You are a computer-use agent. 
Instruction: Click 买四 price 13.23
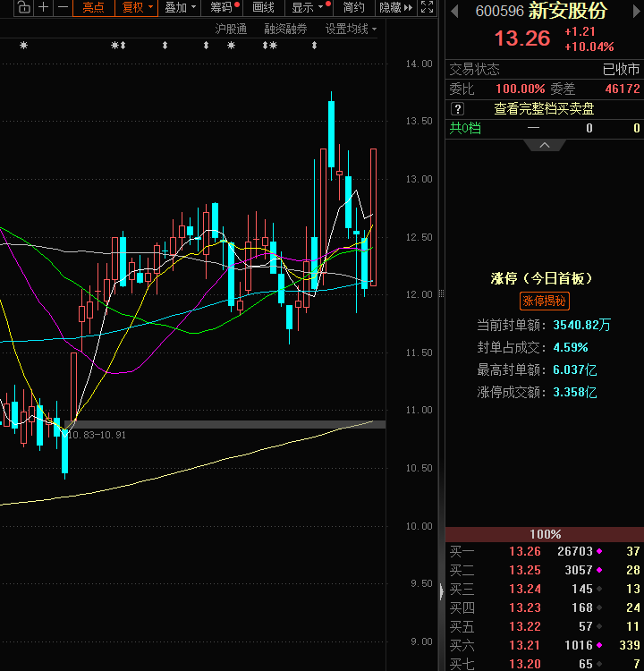(525, 607)
